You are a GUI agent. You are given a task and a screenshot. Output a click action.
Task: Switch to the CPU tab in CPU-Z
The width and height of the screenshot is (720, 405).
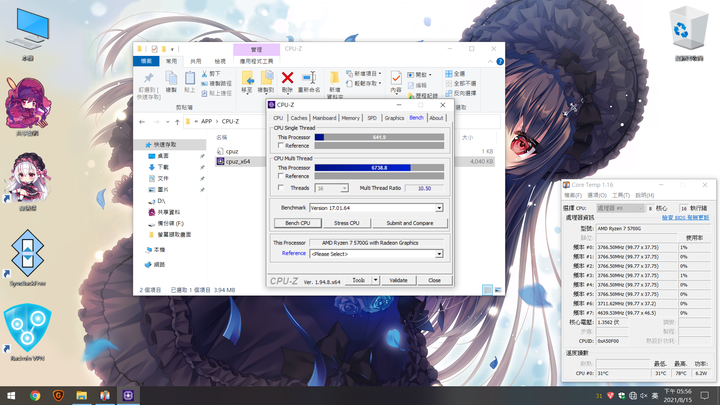278,118
